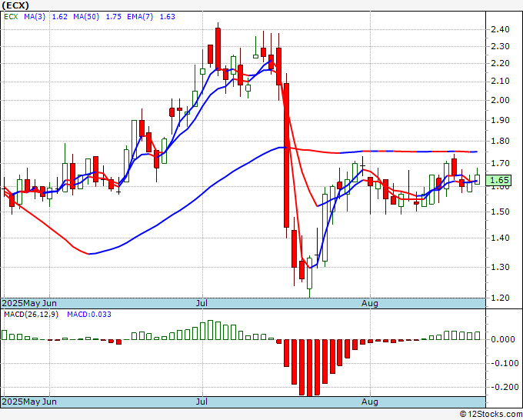The height and width of the screenshot is (420, 523).
Task: Click the MA(50) value 1.75
Action: (x=113, y=17)
